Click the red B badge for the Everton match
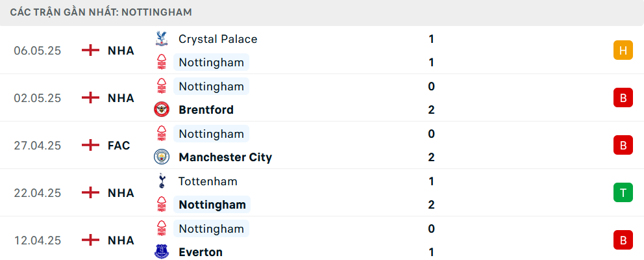The image size is (644, 260). 623,240
